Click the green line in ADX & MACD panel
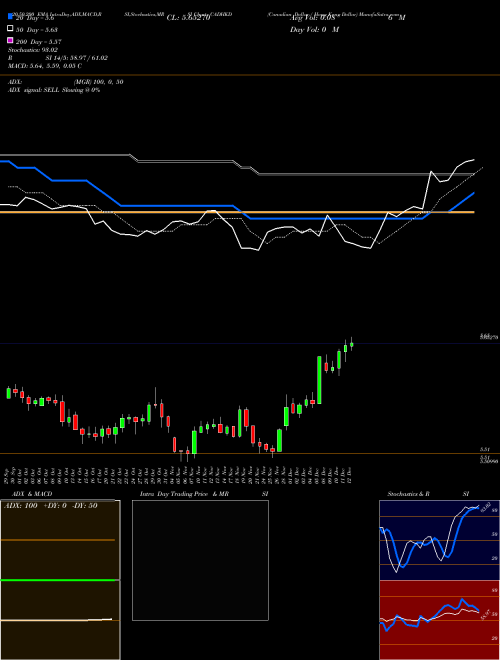Image resolution: width=500 pixels, height=660 pixels. (58, 580)
